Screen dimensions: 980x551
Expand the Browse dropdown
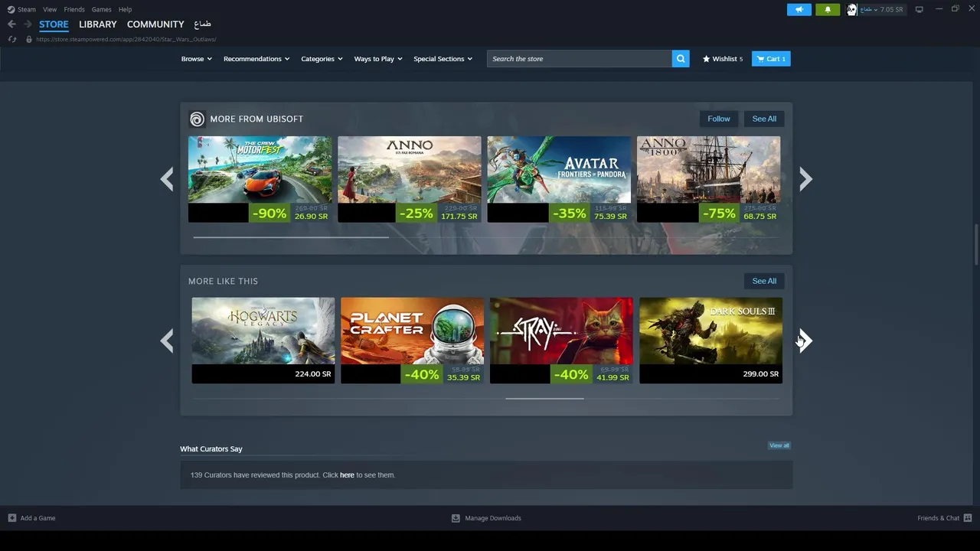tap(196, 59)
